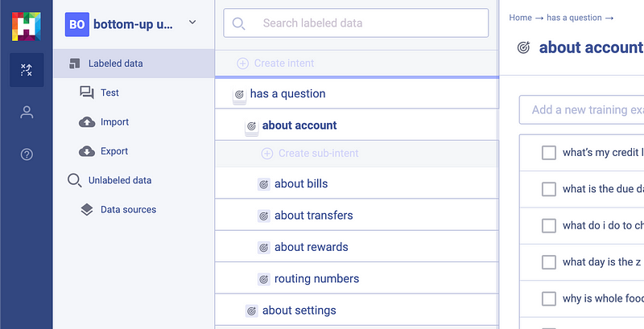The image size is (644, 329).
Task: Go to Unlabeled data section
Action: [x=119, y=180]
